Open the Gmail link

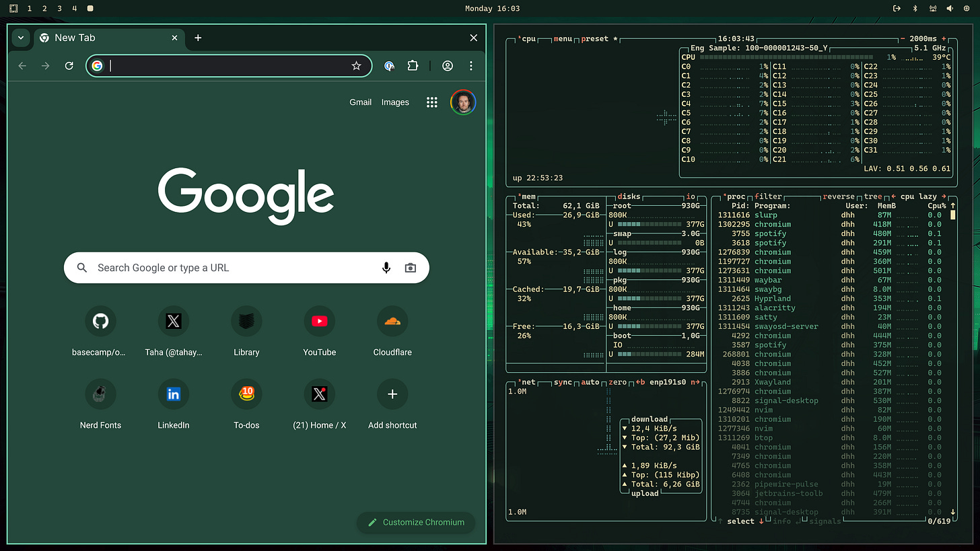[360, 102]
